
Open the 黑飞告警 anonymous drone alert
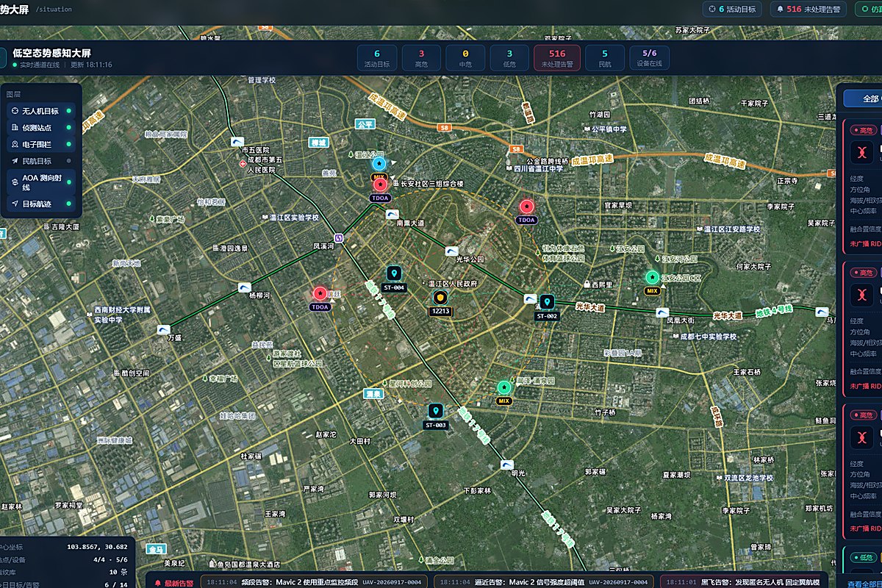744,582
